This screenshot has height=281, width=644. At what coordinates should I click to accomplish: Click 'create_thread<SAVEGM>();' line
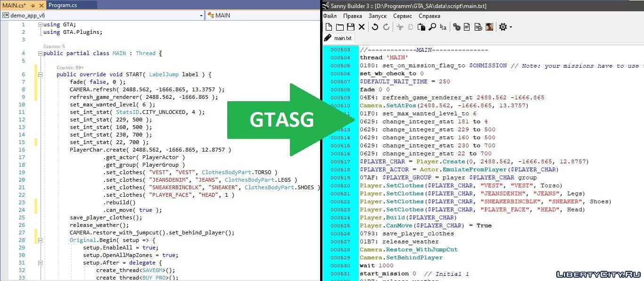coord(135,270)
